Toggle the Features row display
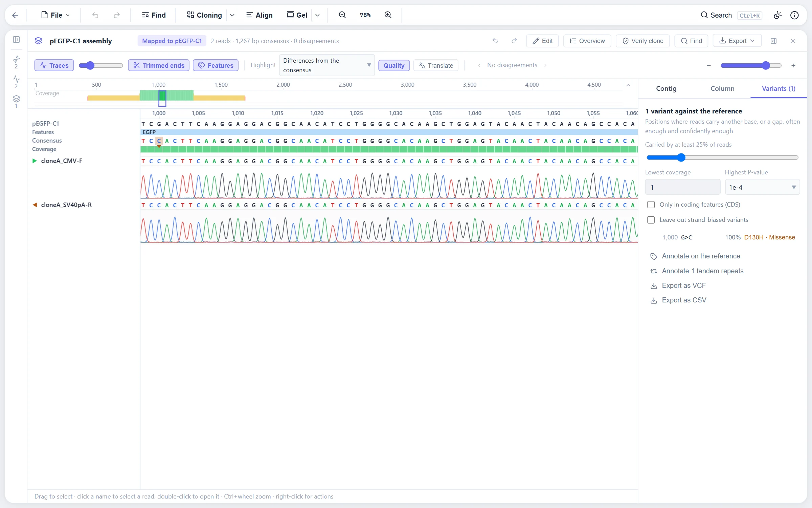 click(216, 65)
